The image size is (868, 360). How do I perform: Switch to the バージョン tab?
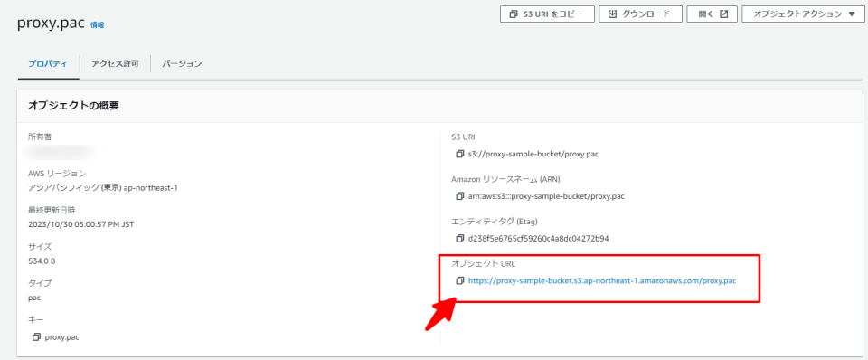coord(182,63)
